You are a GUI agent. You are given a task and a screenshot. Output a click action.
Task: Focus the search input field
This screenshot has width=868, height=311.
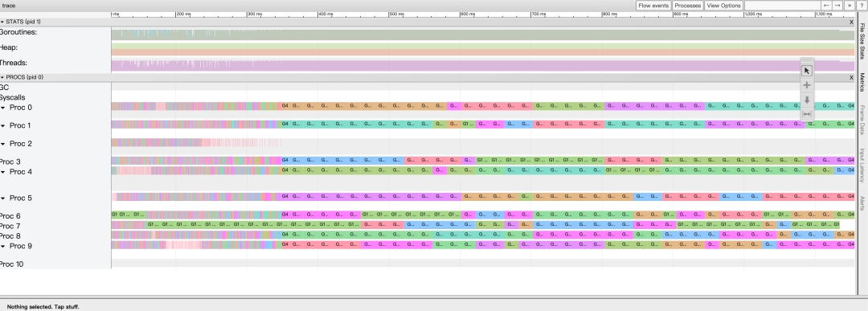click(782, 6)
